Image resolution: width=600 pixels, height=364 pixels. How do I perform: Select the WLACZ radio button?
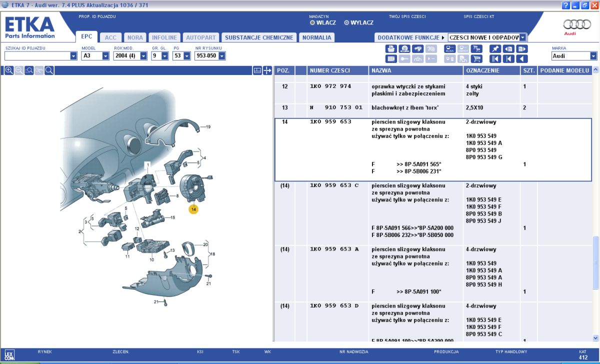(x=312, y=22)
